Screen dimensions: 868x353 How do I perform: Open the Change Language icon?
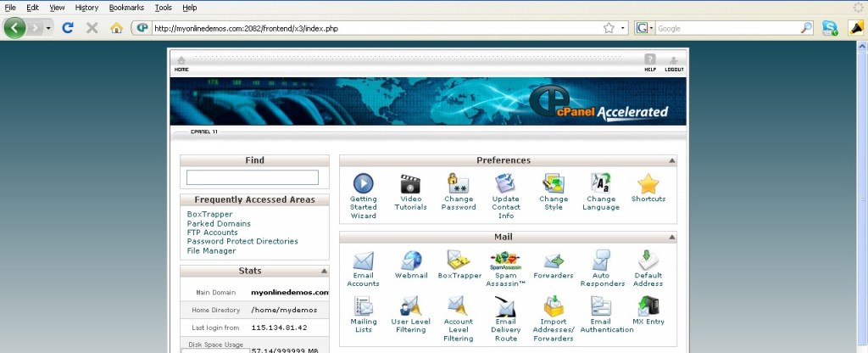[601, 183]
